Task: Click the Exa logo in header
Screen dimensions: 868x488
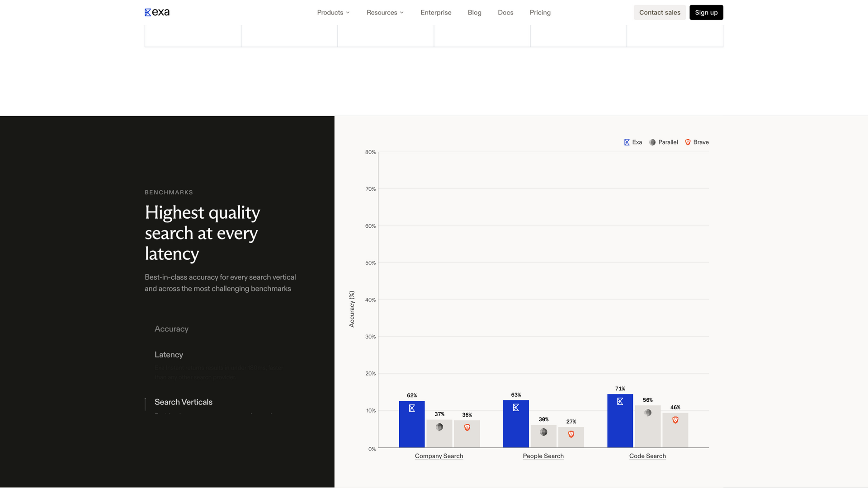Action: 157,12
